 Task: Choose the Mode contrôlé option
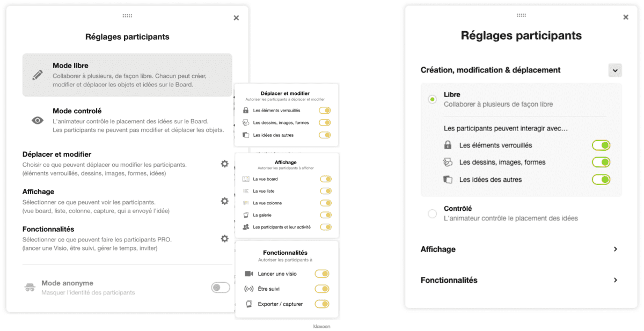pos(127,120)
